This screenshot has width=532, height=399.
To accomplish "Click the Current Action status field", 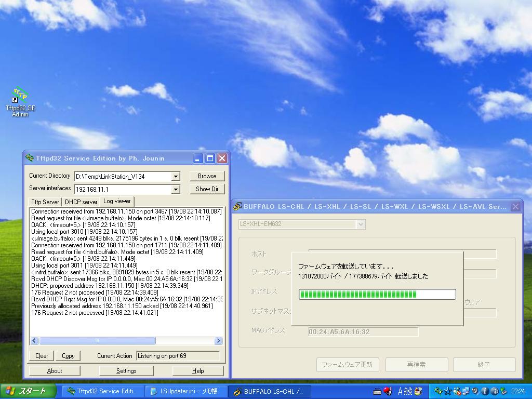I will click(178, 355).
